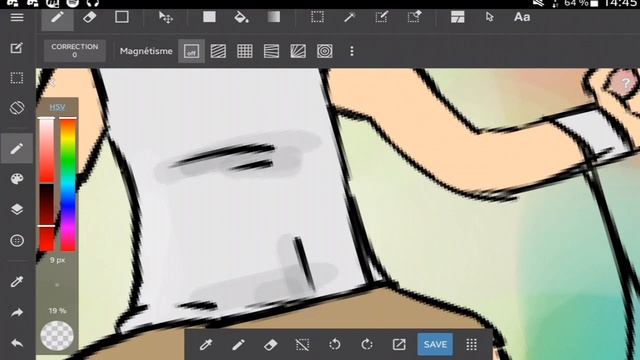
Task: Open the canvas rotate options in sidebar
Action: click(17, 108)
